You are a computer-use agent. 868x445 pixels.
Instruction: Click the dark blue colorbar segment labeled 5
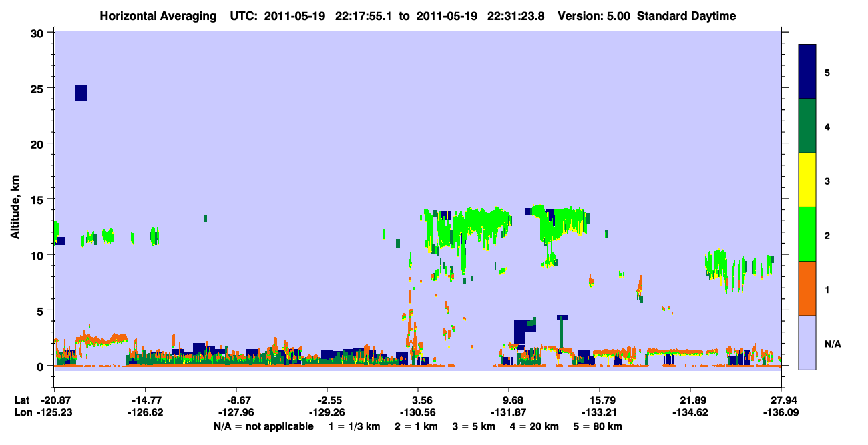coord(807,72)
